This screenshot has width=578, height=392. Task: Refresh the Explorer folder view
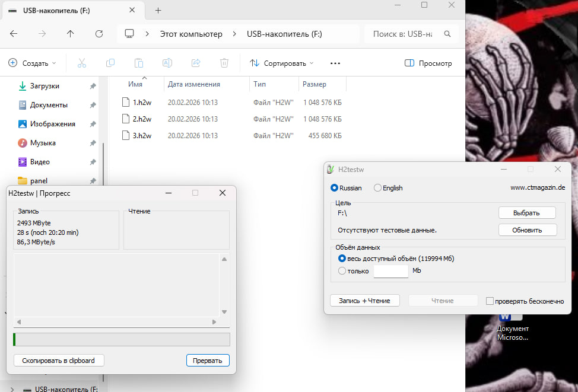99,34
